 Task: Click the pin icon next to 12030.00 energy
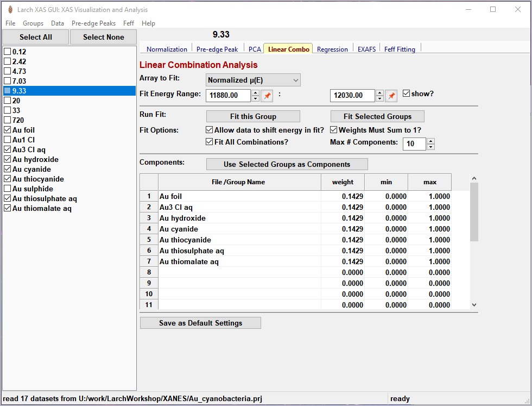coord(391,96)
